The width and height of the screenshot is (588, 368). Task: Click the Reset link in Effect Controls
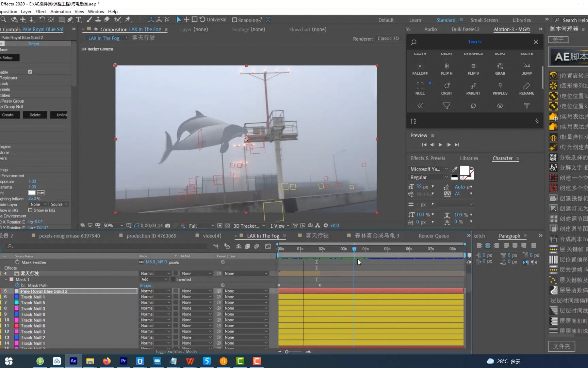pos(34,44)
